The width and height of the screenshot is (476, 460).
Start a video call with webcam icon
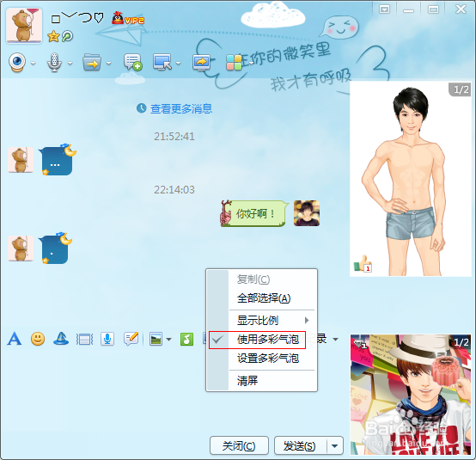(17, 63)
